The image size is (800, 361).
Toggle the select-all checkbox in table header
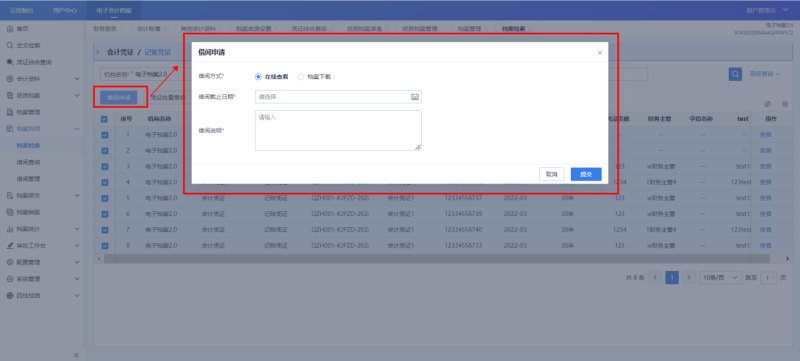[x=105, y=119]
